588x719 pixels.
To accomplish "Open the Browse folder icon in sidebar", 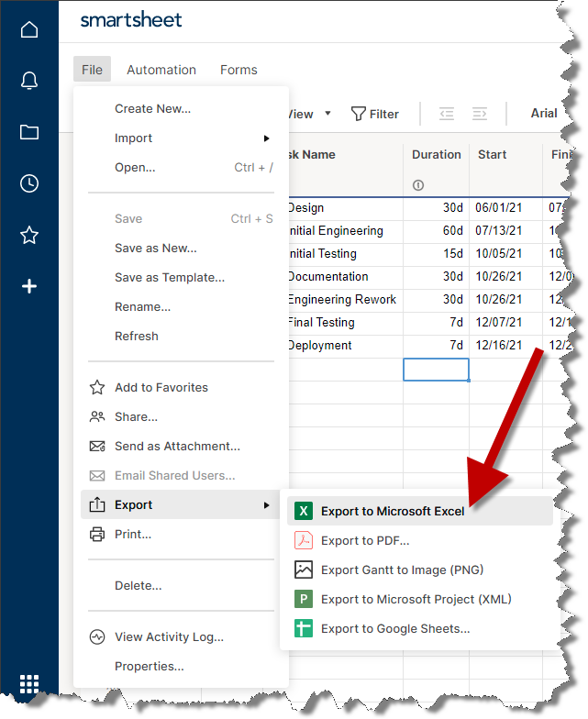I will 29,132.
